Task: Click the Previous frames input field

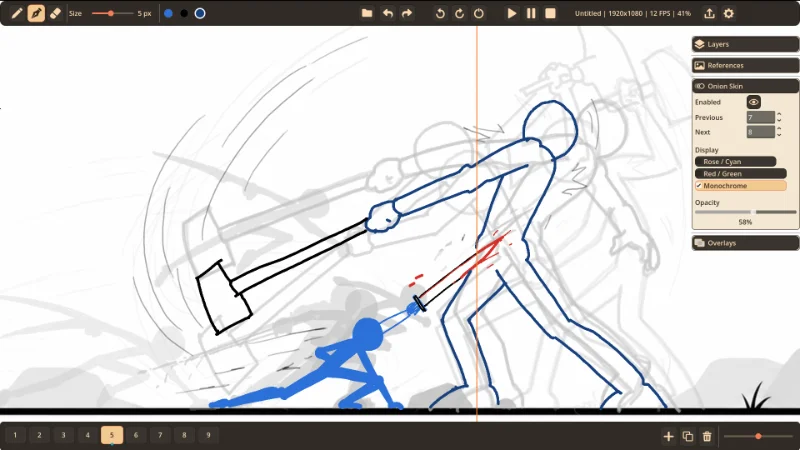Action: 761,117
